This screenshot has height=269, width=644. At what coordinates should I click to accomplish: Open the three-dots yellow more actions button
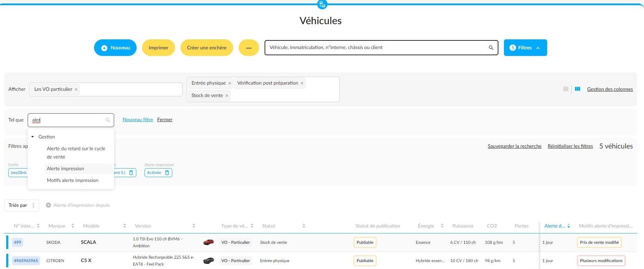coord(249,48)
